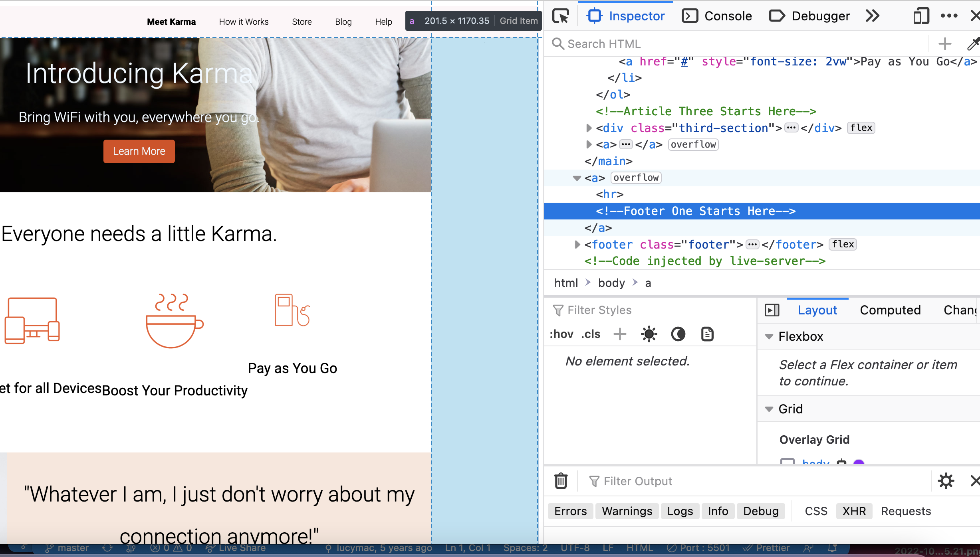Open the Blog nav link
The image size is (980, 557).
(x=343, y=22)
